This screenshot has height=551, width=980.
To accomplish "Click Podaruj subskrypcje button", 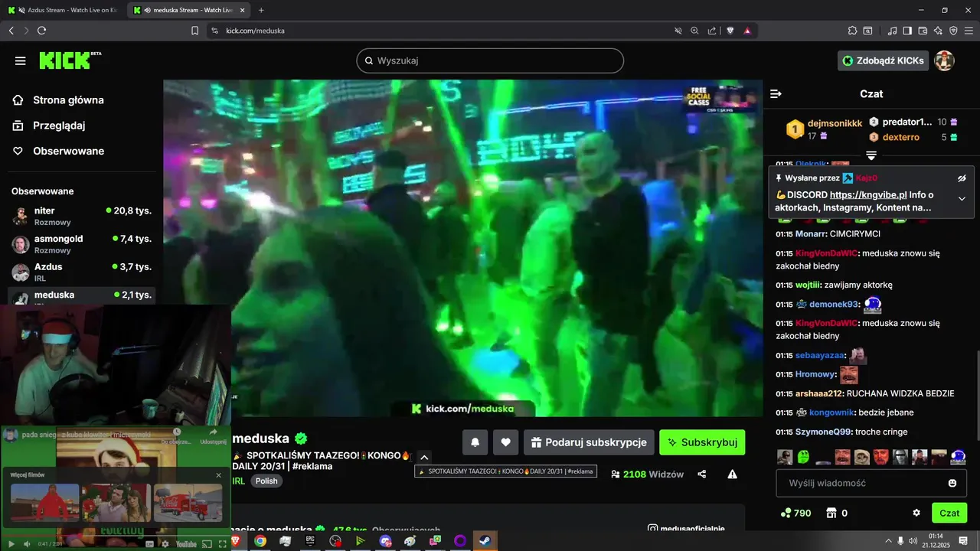I will 589,442.
